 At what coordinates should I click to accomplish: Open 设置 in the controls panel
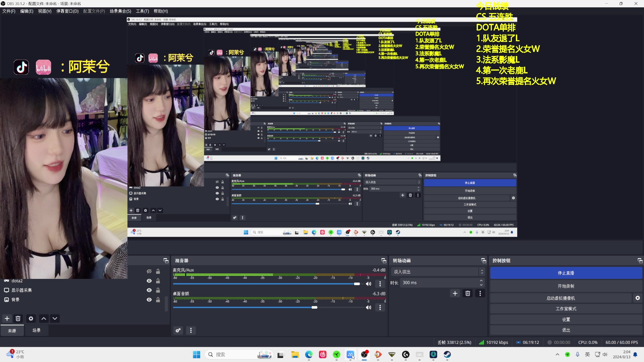566,319
